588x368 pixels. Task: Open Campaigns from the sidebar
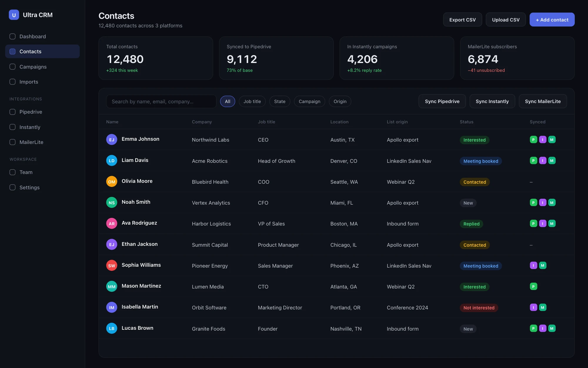42,67
